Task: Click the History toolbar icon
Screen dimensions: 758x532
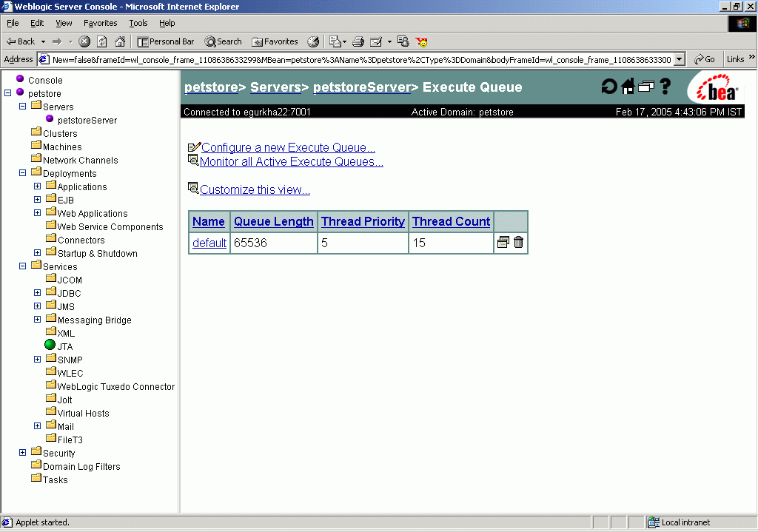Action: coord(313,41)
